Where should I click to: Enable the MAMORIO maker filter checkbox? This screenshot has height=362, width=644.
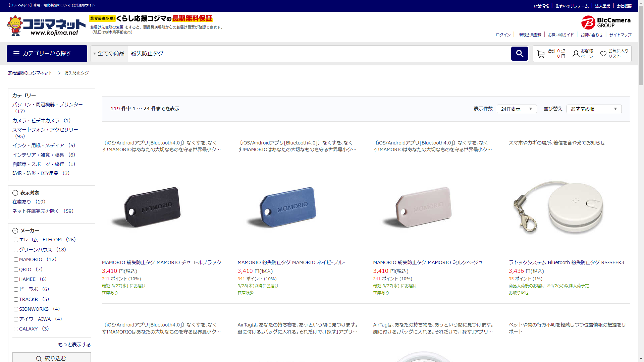[16, 260]
